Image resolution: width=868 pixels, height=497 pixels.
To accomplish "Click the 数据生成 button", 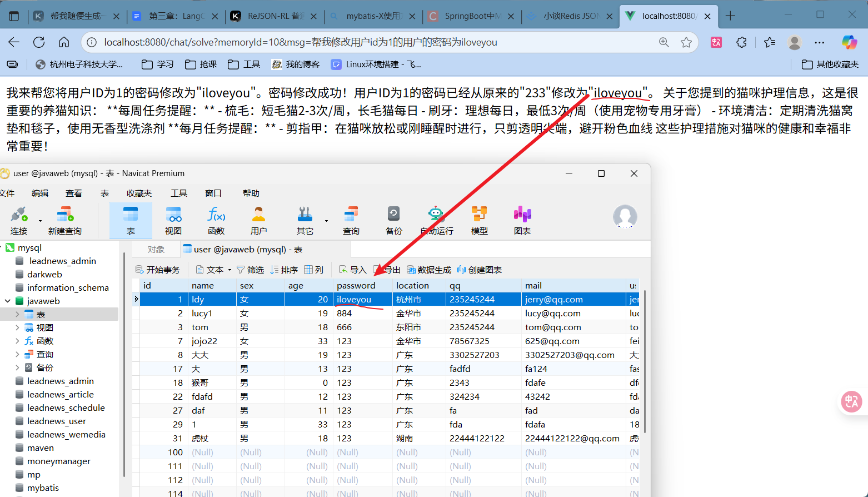I will click(429, 270).
